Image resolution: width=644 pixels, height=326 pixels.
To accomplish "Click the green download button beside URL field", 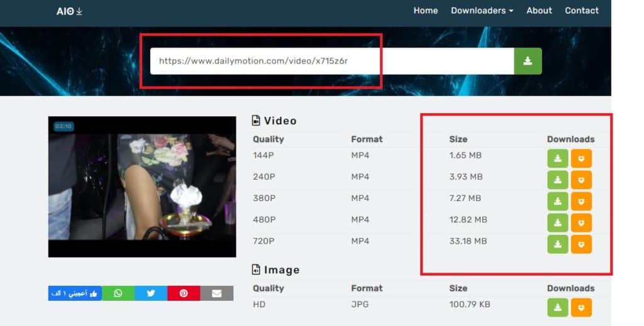I will 528,61.
